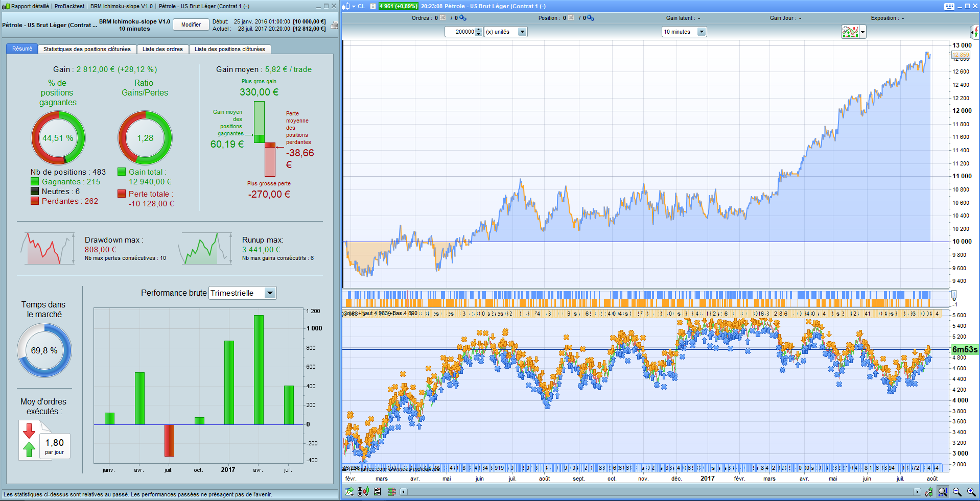
Task: Click the red negative quarterly performance bar
Action: coord(169,440)
